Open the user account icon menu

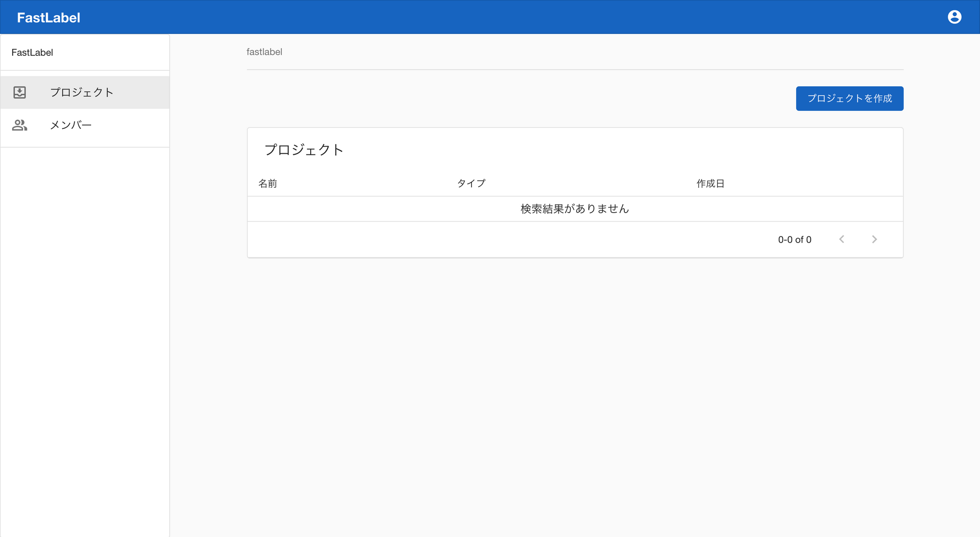954,17
